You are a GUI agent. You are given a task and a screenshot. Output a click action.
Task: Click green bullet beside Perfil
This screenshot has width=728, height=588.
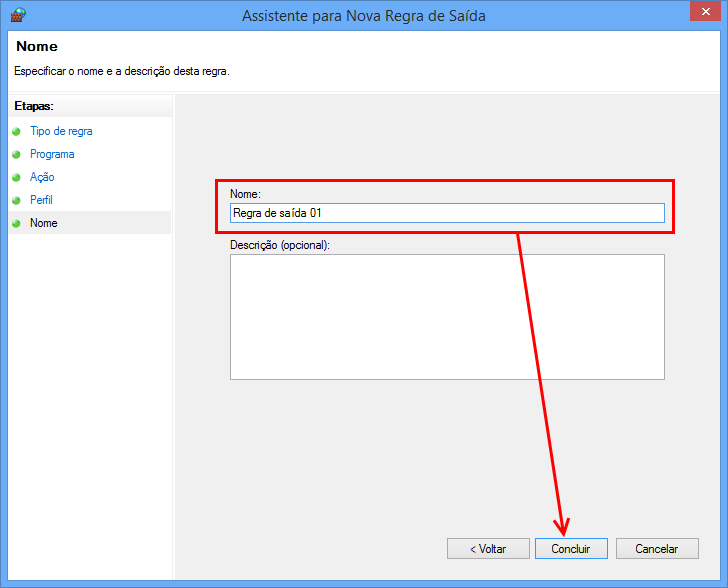click(x=16, y=200)
